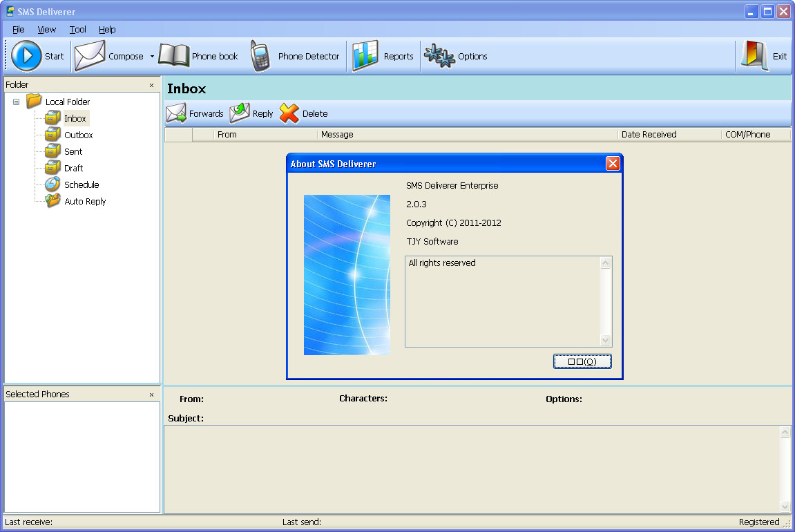Open Options settings
Viewport: 795px width, 532px height.
pyautogui.click(x=440, y=55)
